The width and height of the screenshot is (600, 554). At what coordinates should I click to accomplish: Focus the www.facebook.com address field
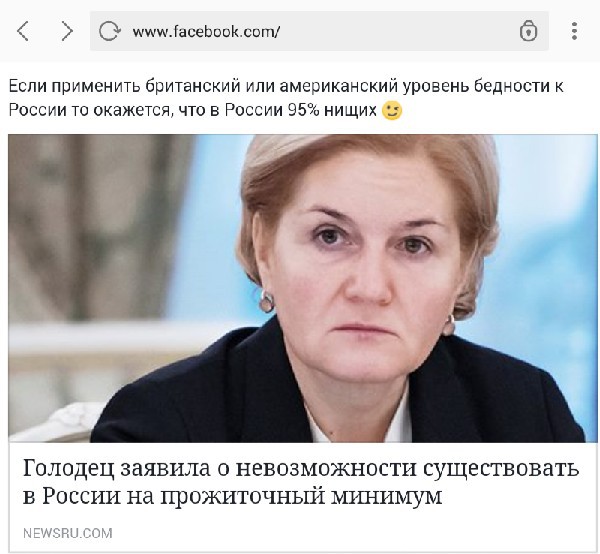click(x=319, y=31)
